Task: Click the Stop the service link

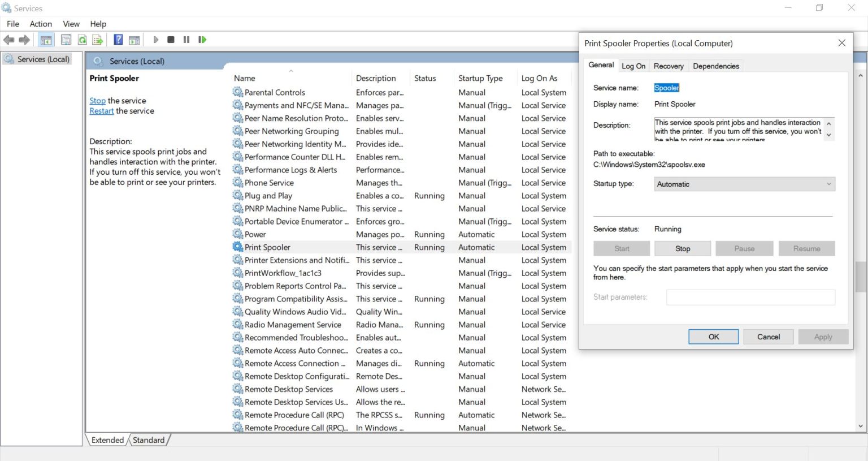Action: [x=97, y=101]
